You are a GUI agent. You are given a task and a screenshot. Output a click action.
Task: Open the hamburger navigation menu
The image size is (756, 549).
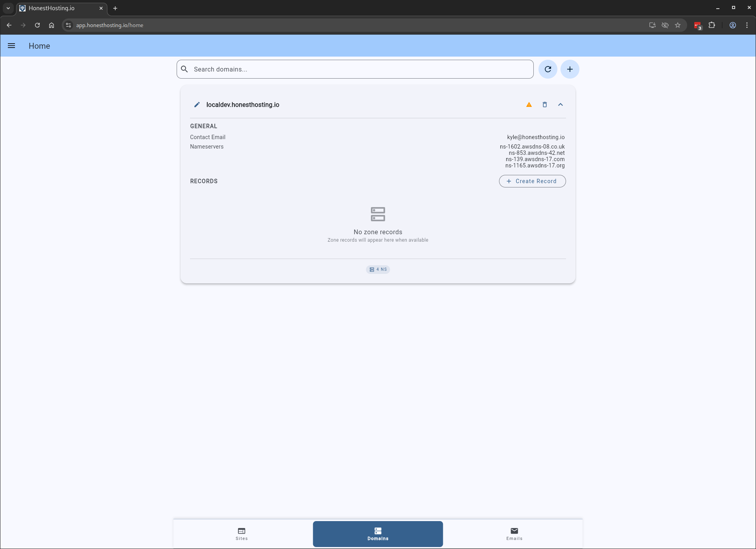pos(11,46)
